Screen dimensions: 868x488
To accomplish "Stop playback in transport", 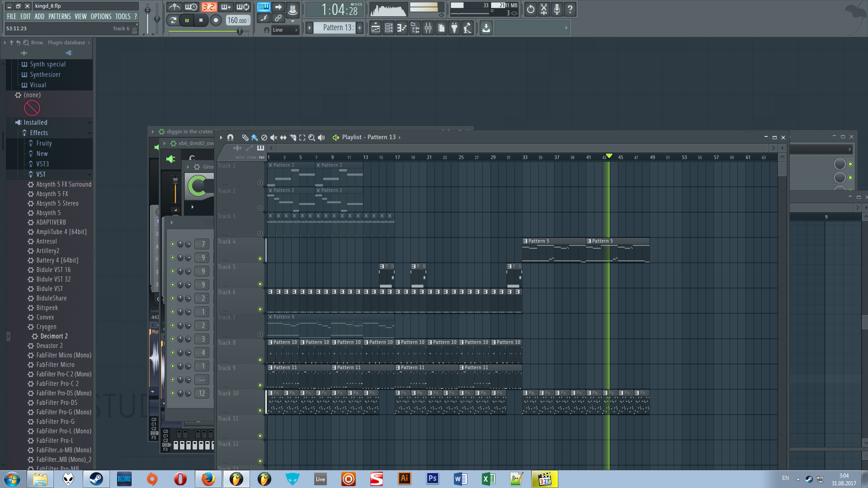I will click(201, 20).
